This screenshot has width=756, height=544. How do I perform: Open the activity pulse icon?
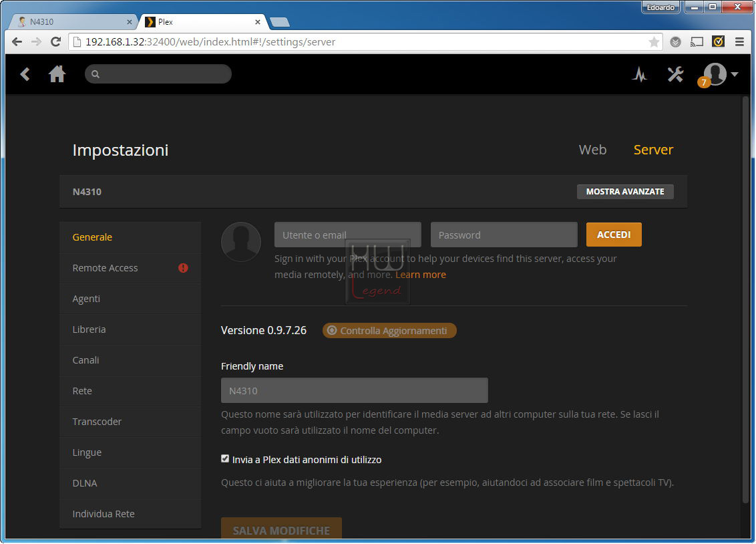pyautogui.click(x=640, y=74)
